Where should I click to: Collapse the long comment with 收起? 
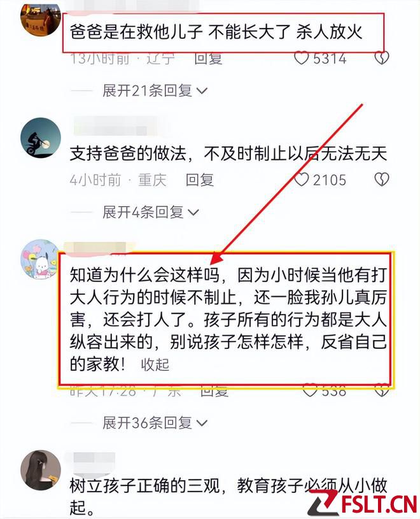(155, 365)
